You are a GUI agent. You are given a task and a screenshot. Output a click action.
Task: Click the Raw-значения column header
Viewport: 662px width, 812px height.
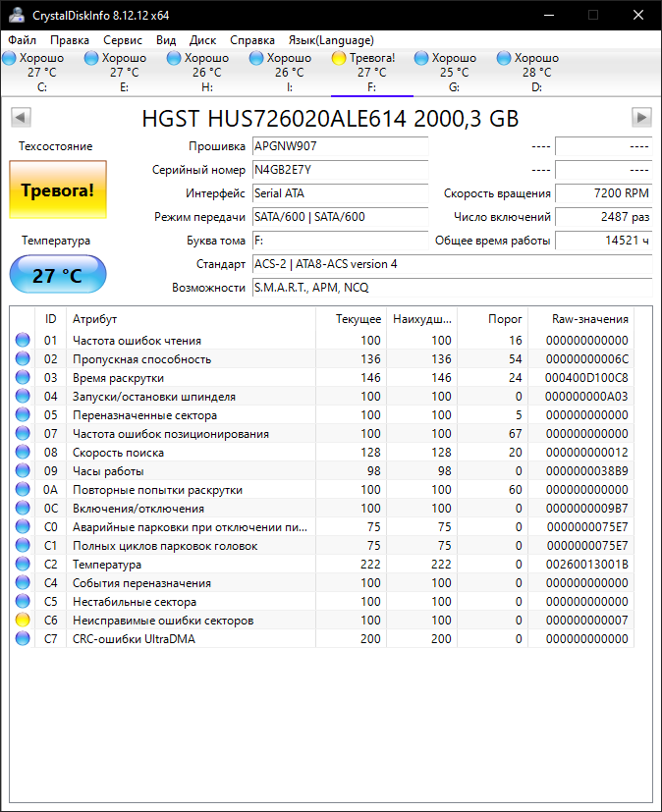pyautogui.click(x=580, y=319)
